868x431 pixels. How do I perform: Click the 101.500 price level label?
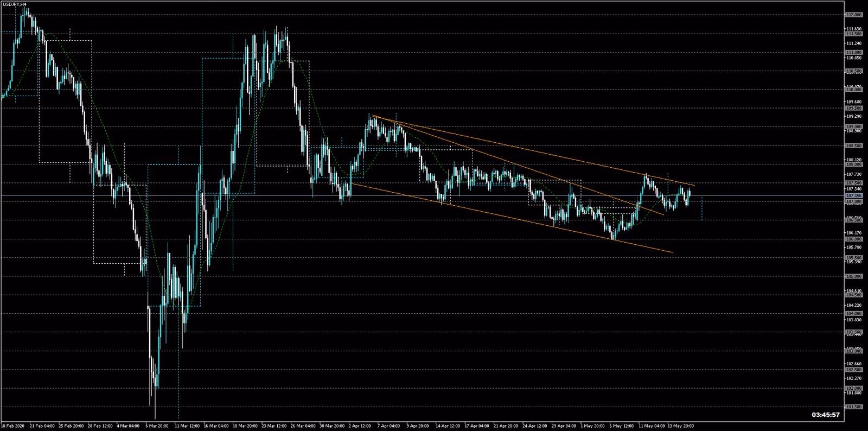(854, 407)
